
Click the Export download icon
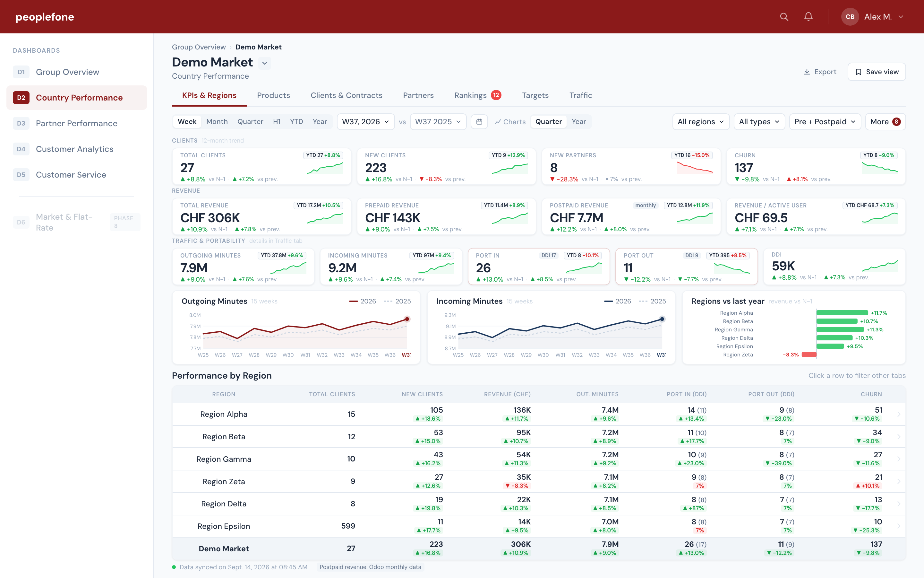(x=807, y=72)
